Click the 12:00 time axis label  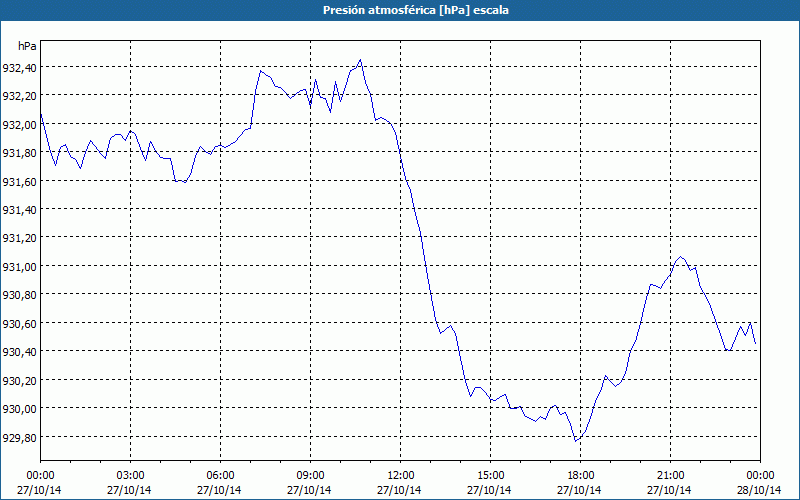coord(401,476)
